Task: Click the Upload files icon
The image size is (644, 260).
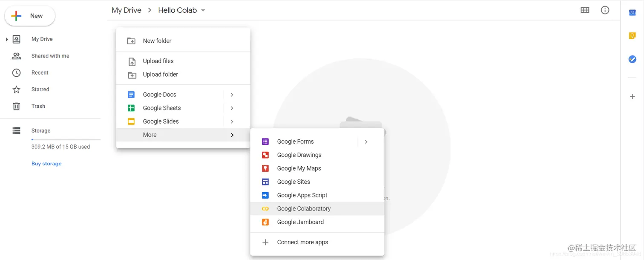Action: 132,61
